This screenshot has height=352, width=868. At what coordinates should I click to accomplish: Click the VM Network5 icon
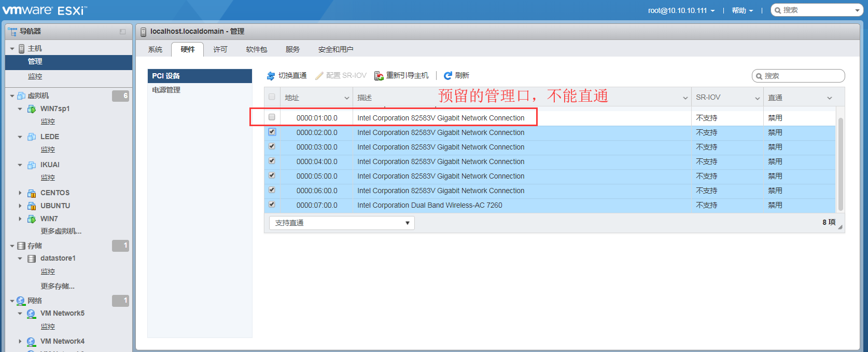(31, 314)
